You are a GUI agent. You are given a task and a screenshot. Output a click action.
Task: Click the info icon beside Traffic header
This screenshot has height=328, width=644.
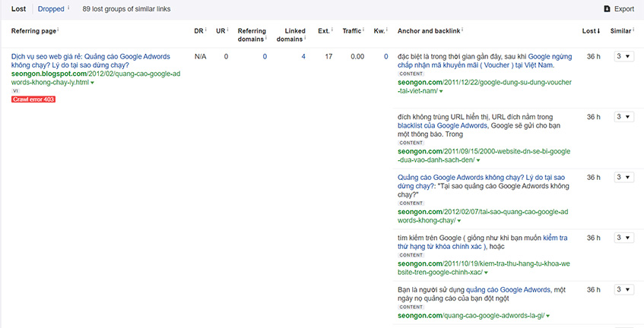(x=363, y=30)
